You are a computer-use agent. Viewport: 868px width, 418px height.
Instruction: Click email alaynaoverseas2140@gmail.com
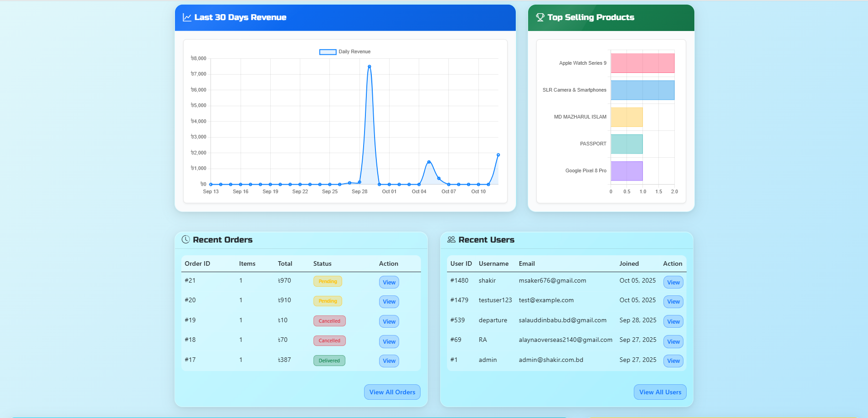[565, 340]
